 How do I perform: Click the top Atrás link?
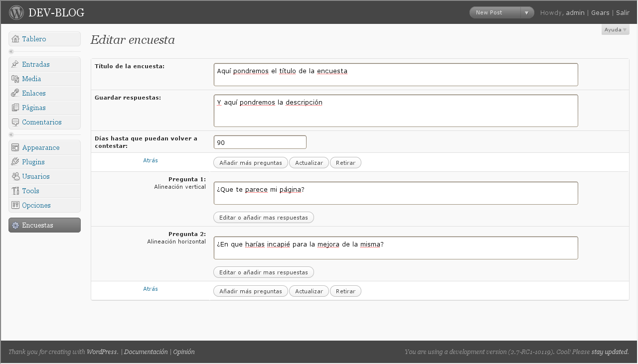pyautogui.click(x=151, y=160)
